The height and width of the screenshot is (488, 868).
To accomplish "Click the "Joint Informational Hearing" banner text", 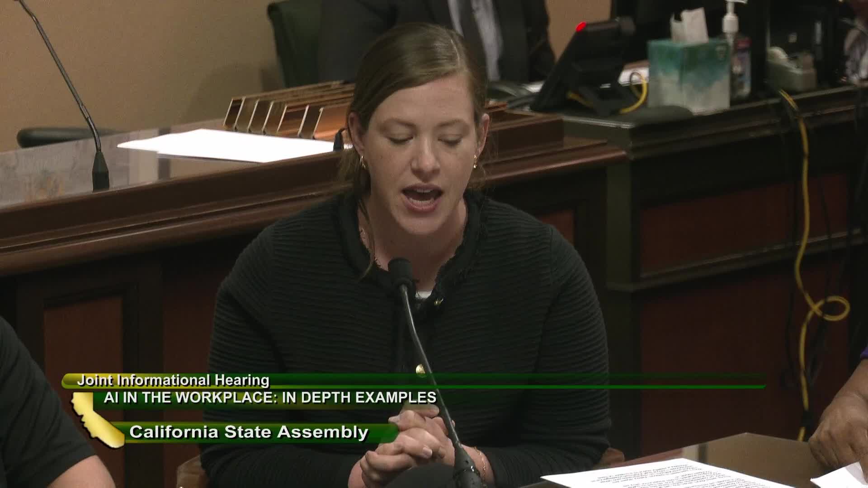I will [x=173, y=380].
